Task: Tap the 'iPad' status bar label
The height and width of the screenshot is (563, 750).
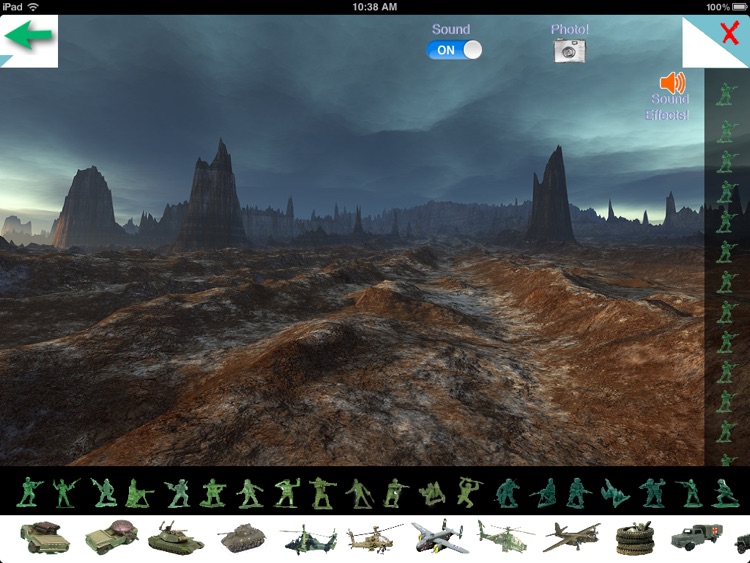Action: (x=12, y=7)
